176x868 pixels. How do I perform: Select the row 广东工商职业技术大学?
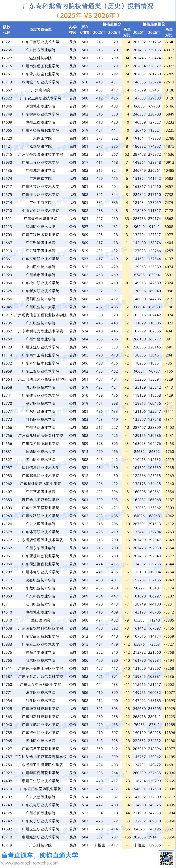click(x=88, y=42)
